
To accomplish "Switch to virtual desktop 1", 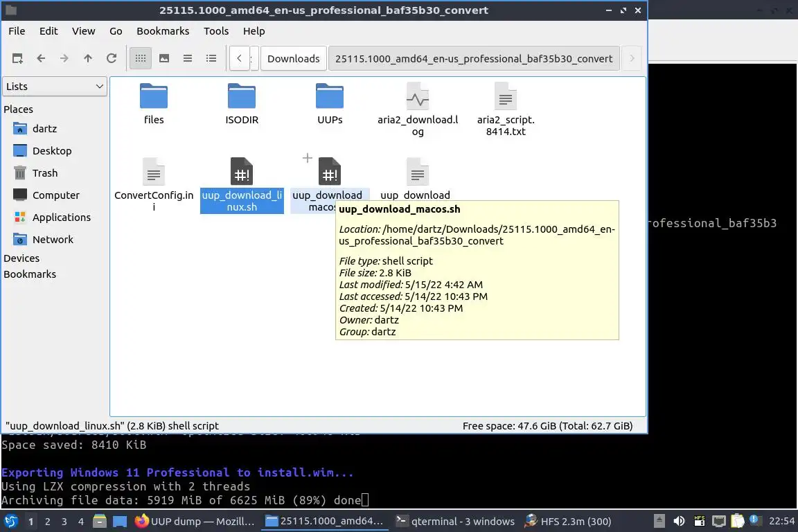I will coord(31,522).
